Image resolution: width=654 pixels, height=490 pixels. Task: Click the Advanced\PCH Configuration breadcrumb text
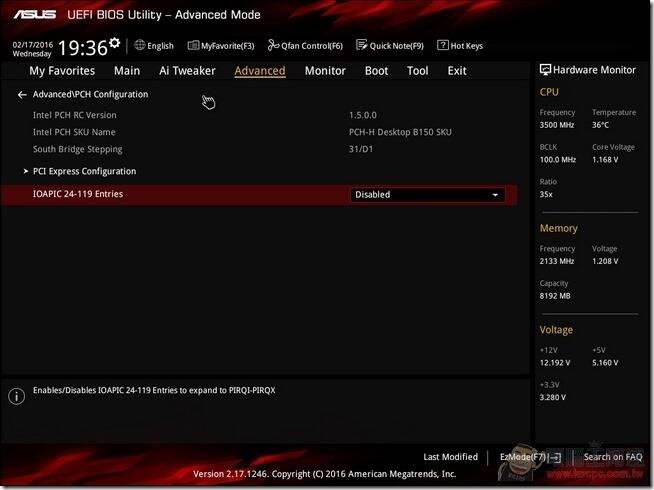point(91,95)
